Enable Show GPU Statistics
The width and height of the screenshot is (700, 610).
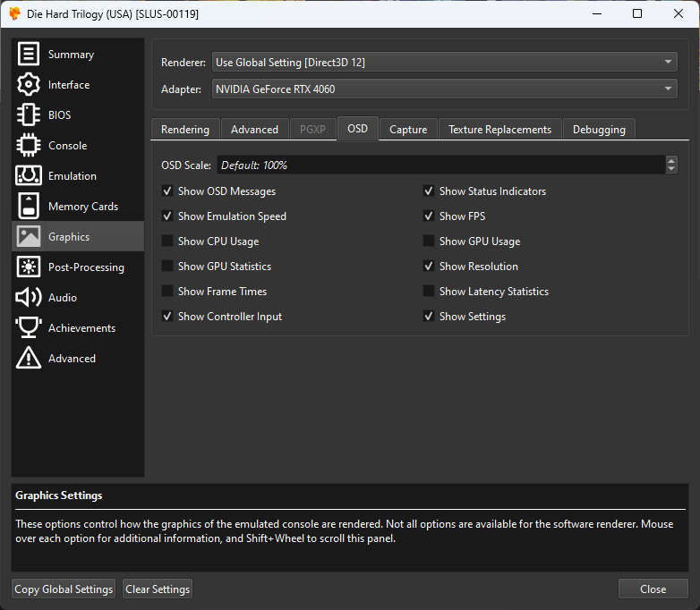coord(167,266)
